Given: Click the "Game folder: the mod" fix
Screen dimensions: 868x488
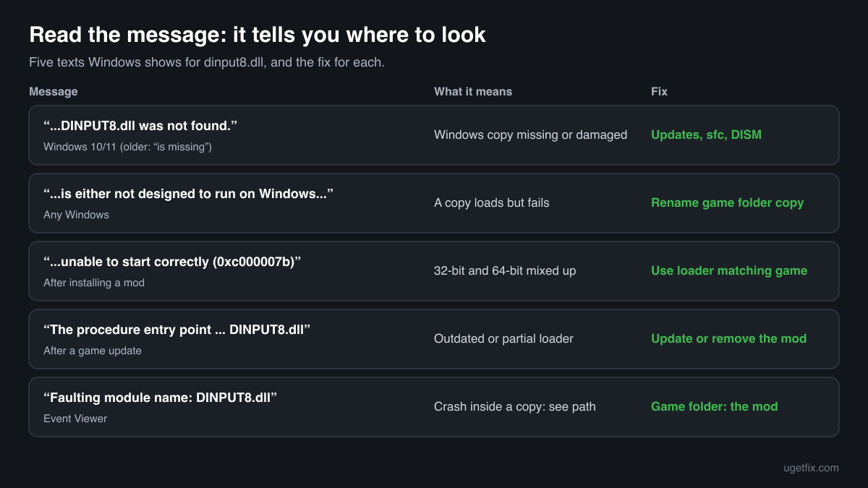Looking at the screenshot, I should click(x=715, y=407).
